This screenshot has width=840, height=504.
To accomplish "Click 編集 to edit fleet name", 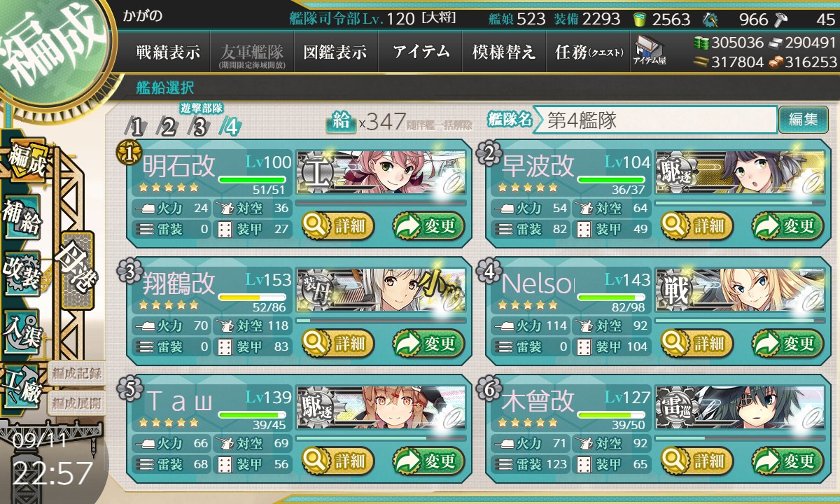I will click(x=803, y=120).
